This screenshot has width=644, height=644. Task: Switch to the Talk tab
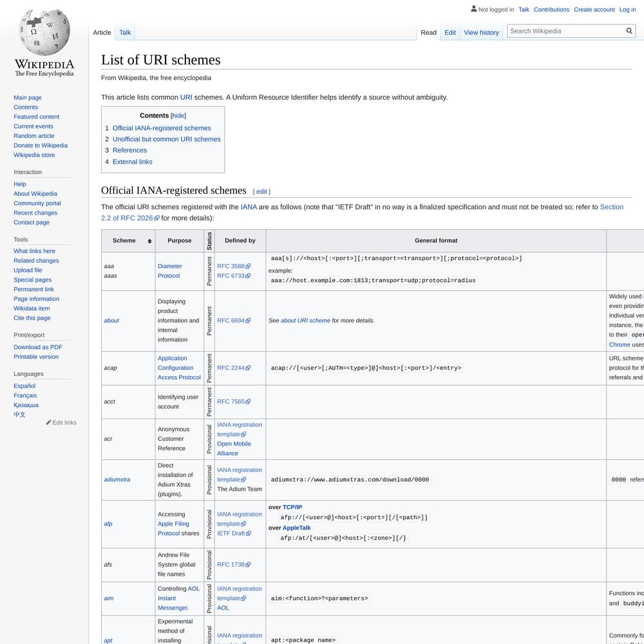pyautogui.click(x=125, y=32)
